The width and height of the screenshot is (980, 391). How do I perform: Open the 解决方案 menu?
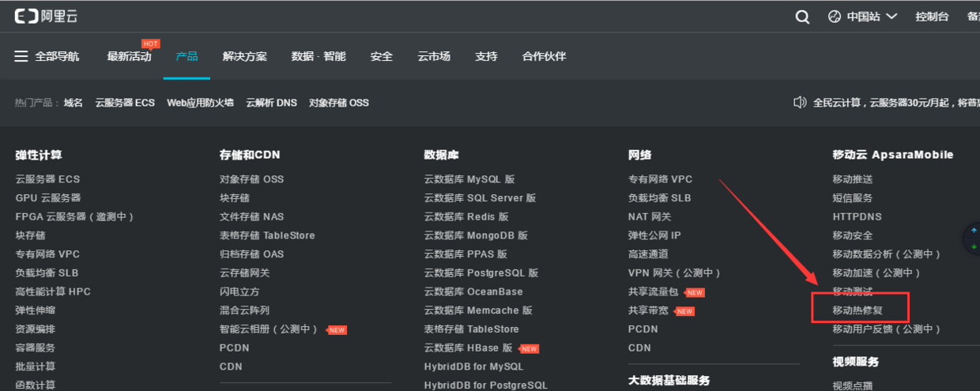click(245, 56)
